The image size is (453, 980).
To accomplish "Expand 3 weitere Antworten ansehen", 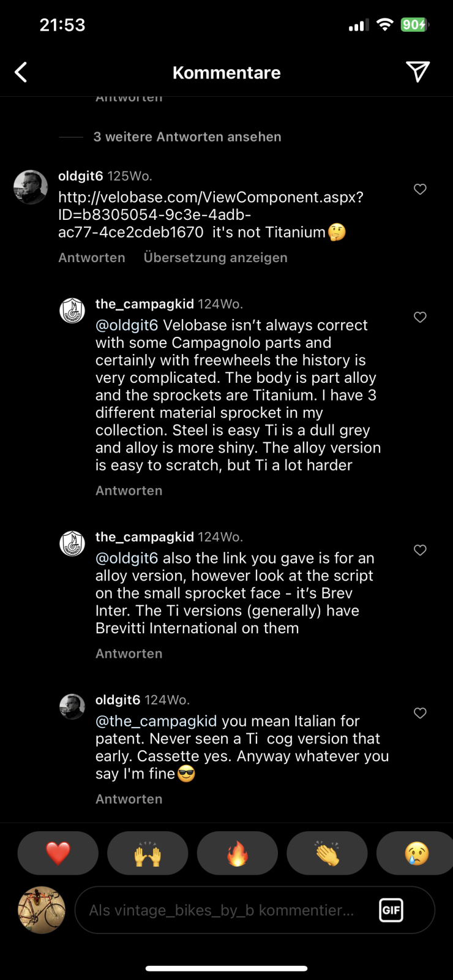I will (x=187, y=137).
